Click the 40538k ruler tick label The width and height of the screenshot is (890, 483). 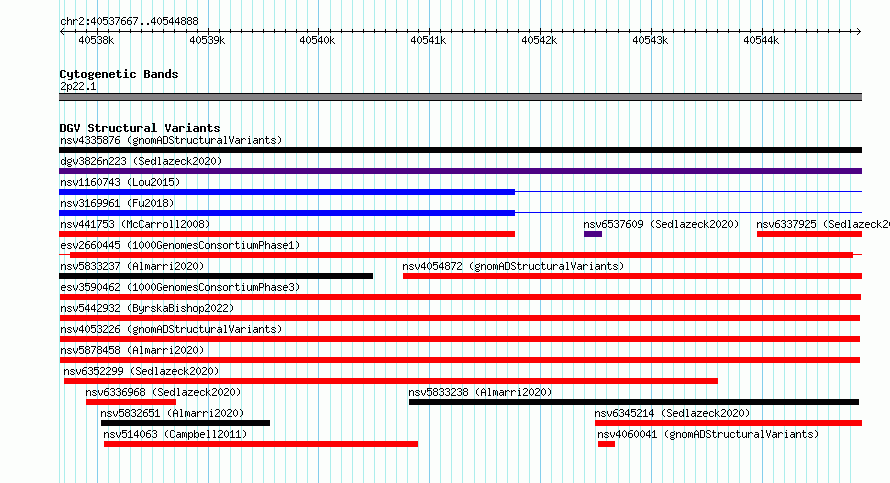(x=96, y=40)
